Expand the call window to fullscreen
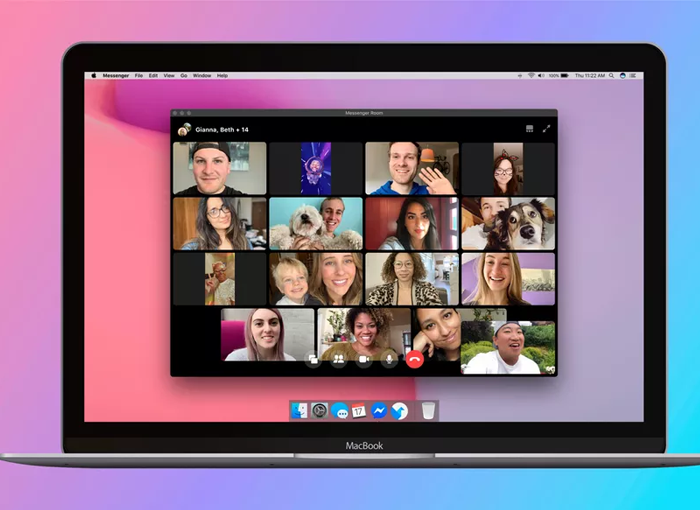This screenshot has height=510, width=700. 547,129
